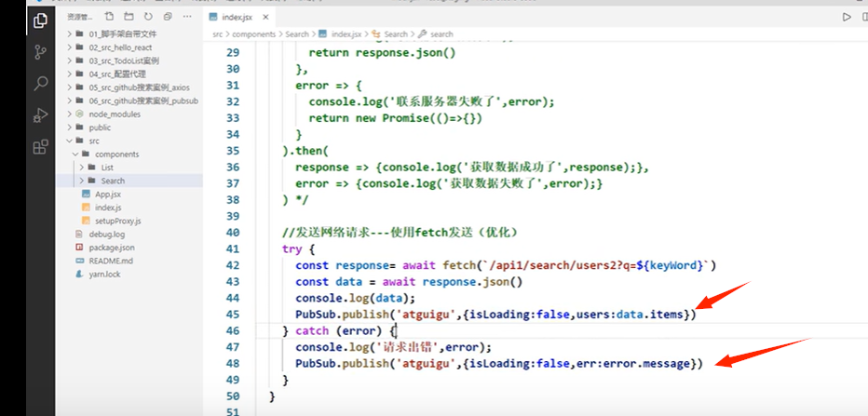Expand the List folder
This screenshot has height=416, width=868.
82,168
